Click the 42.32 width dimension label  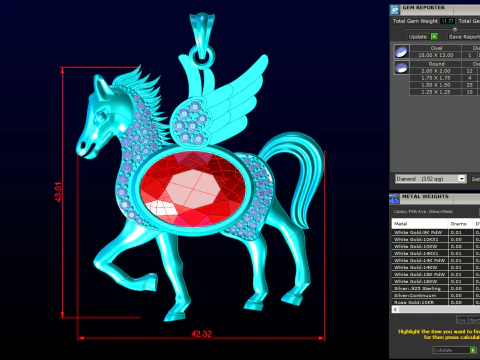(x=201, y=334)
